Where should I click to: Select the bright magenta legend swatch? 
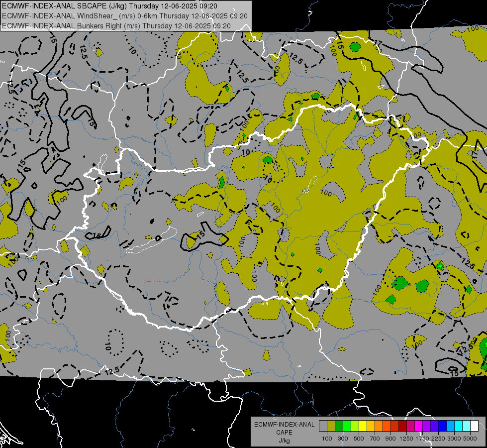point(419,426)
